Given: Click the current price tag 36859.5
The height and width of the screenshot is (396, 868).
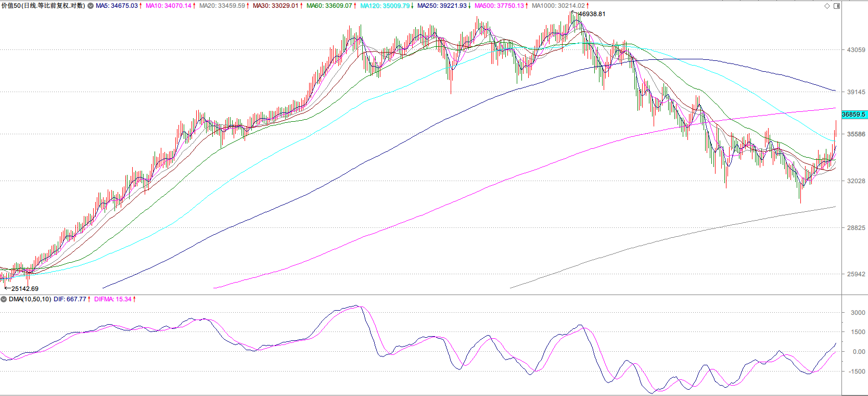Looking at the screenshot, I should [x=854, y=114].
